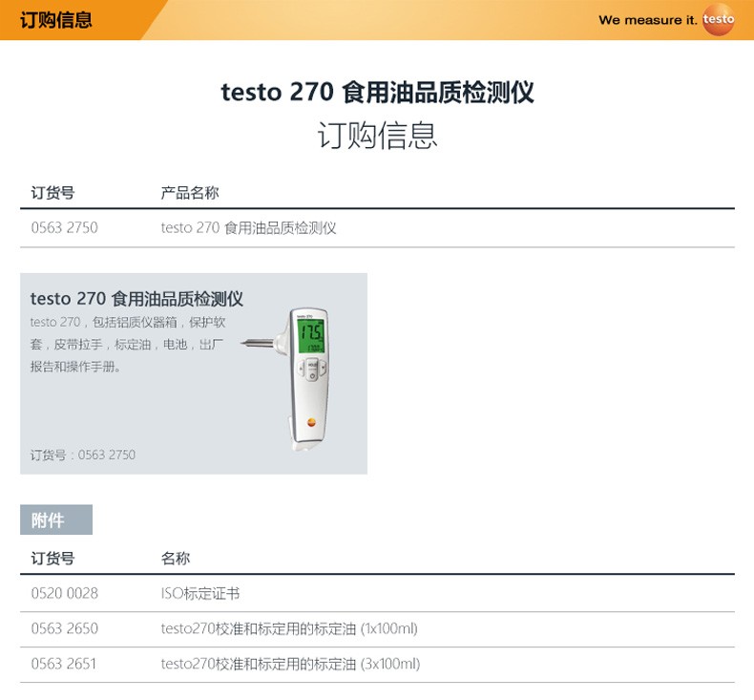
Task: Click product name in the top table row
Action: tap(248, 228)
